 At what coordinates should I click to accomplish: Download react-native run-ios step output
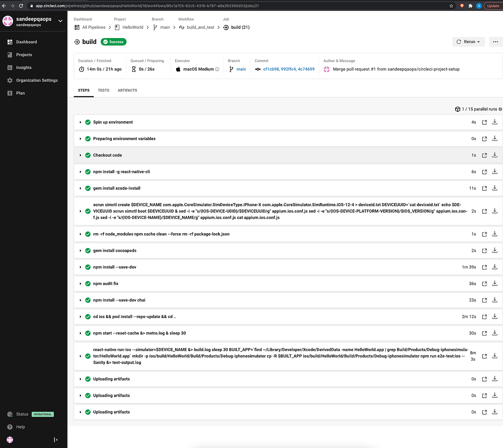pyautogui.click(x=495, y=356)
